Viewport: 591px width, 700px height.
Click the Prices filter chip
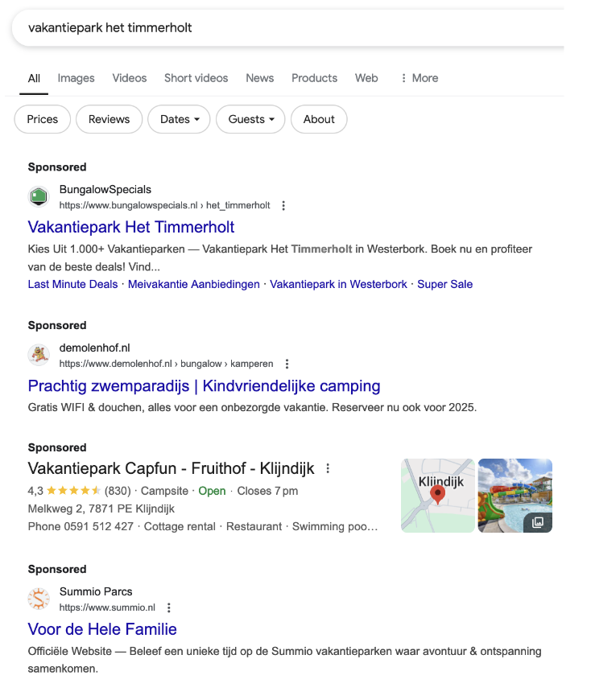click(43, 119)
